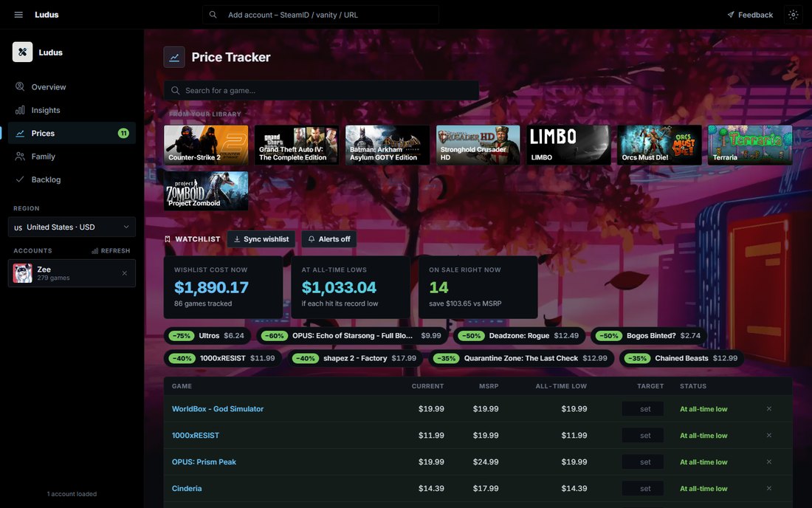
Task: Select the Orcs Must Die! thumbnail
Action: [659, 145]
